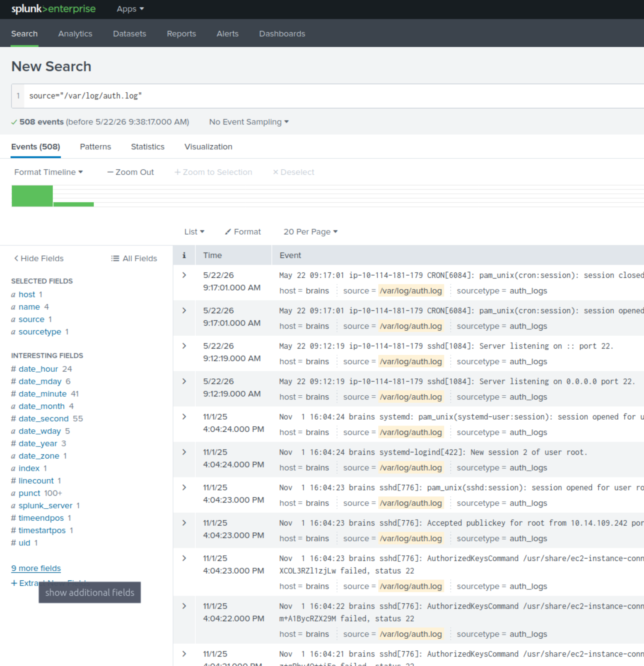
Task: Click highlighted /var/log/auth.log in first event
Action: pyautogui.click(x=411, y=291)
